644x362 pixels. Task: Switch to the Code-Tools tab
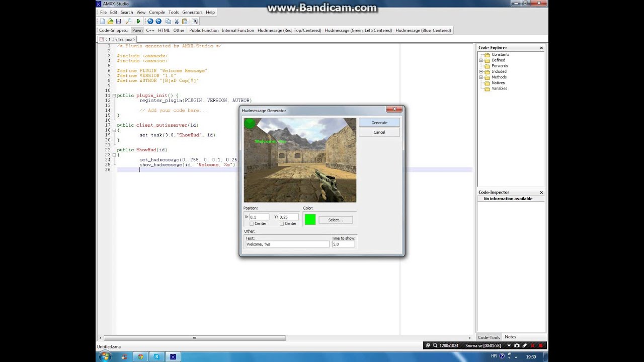pyautogui.click(x=489, y=337)
